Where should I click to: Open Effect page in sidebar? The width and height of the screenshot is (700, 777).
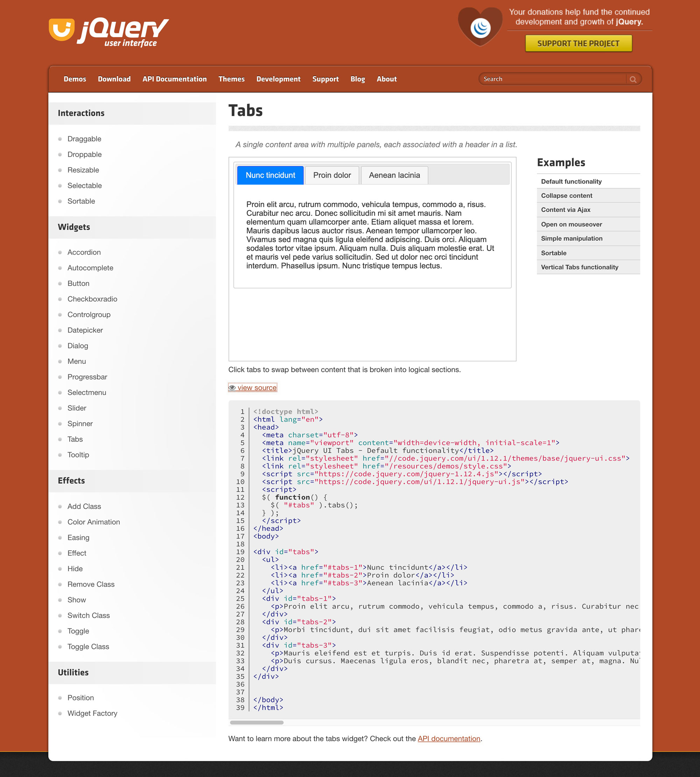click(x=77, y=553)
